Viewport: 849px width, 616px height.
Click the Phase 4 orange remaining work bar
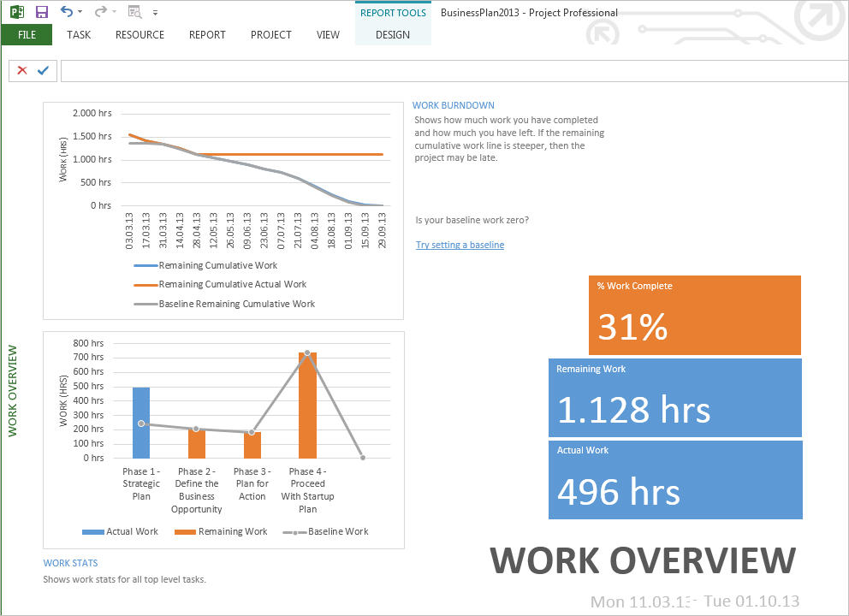307,406
